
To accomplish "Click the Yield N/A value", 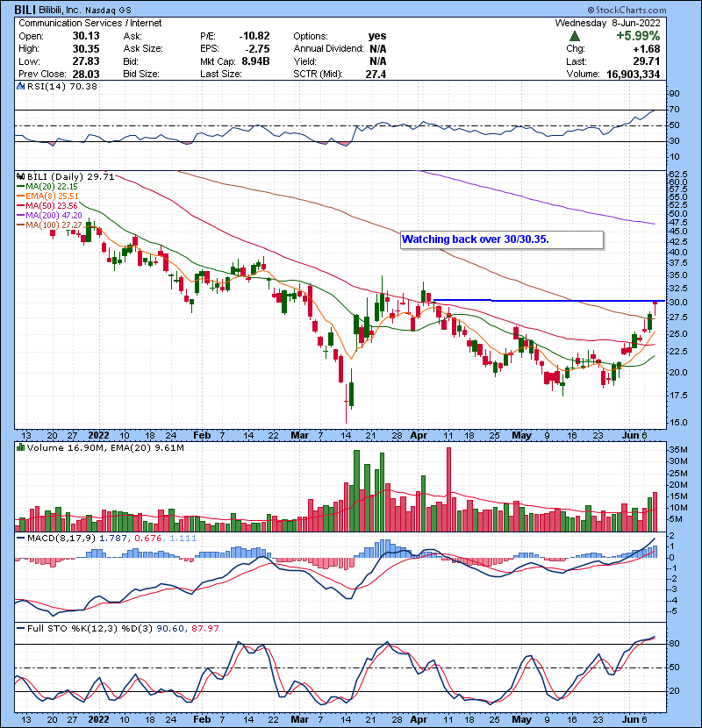I will click(x=377, y=61).
